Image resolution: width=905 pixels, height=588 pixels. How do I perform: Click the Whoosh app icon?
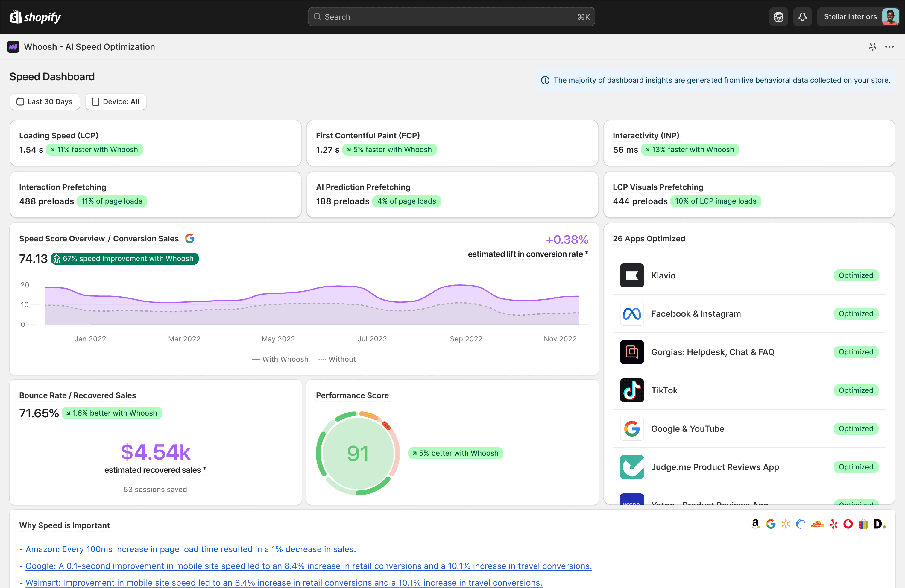pos(13,47)
